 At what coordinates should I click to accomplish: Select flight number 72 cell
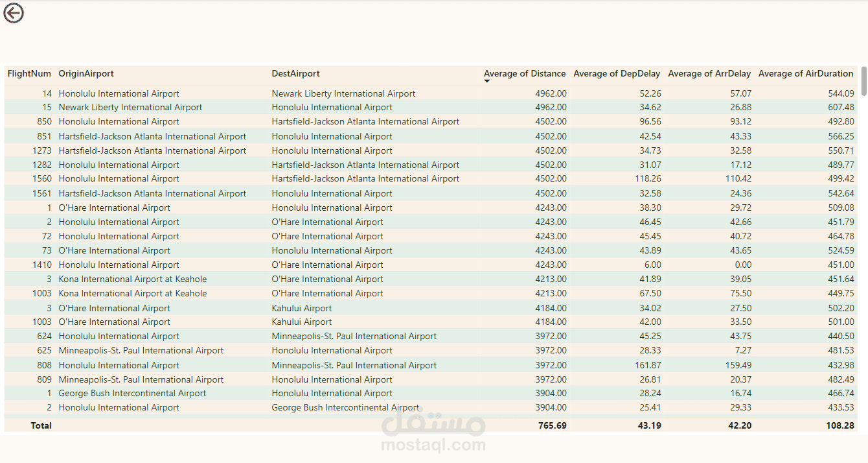(47, 236)
